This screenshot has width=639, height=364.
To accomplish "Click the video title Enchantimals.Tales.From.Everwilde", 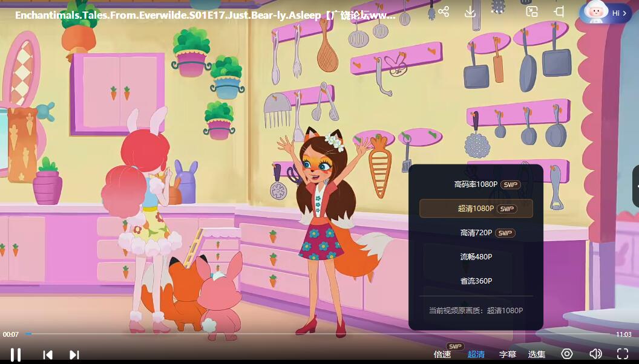I will click(x=205, y=16).
